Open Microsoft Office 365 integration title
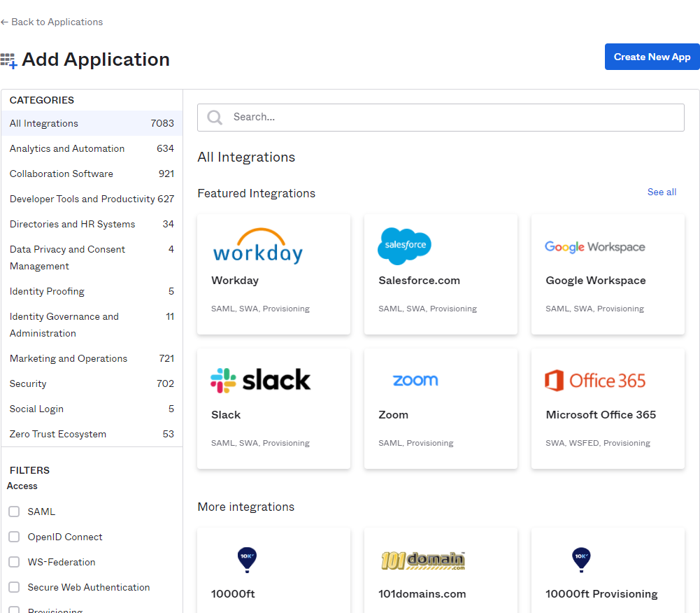This screenshot has width=700, height=613. (x=601, y=415)
